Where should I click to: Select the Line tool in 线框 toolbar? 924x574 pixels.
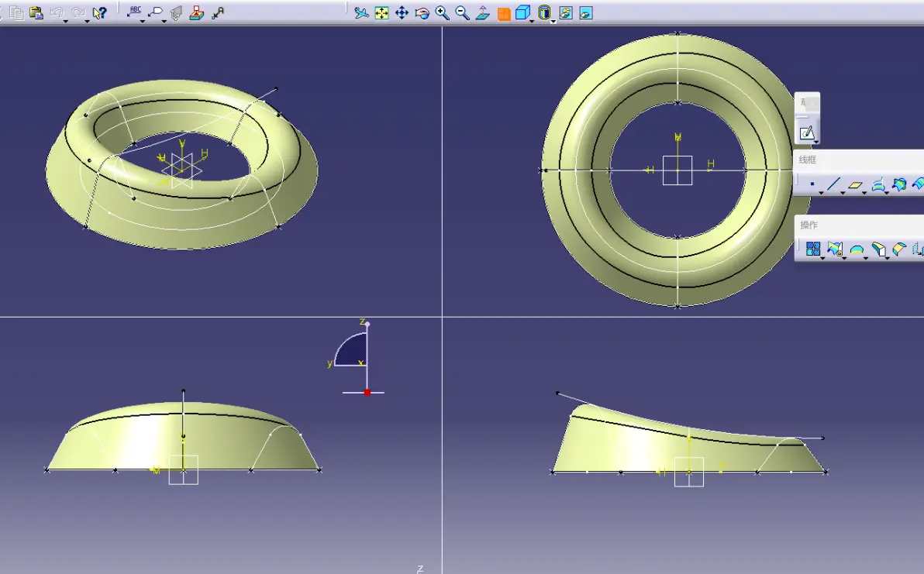(833, 185)
